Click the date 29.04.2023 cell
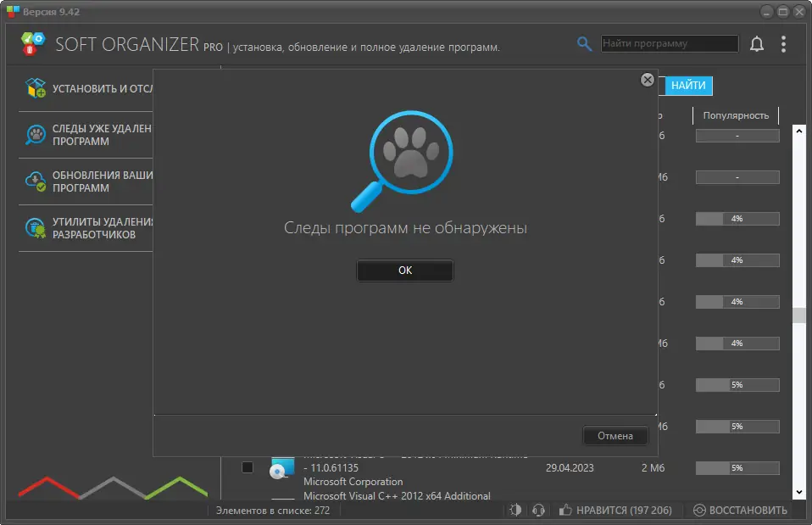The image size is (812, 525). (x=569, y=468)
